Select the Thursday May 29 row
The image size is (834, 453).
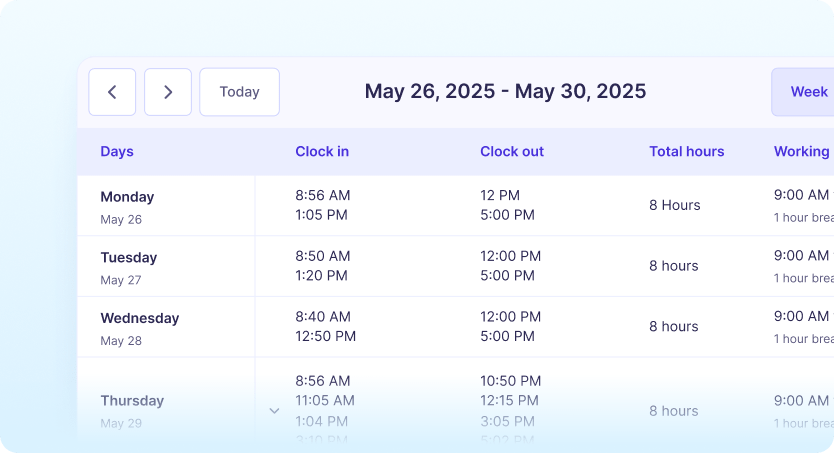tap(132, 409)
